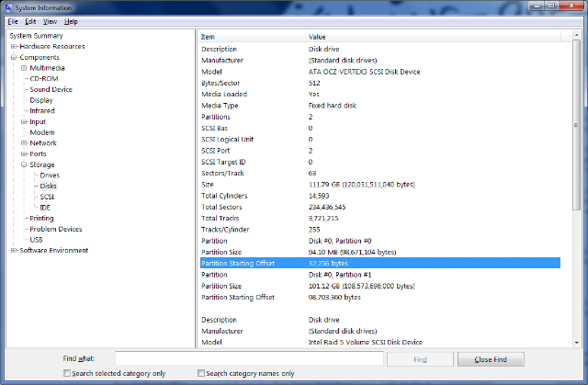This screenshot has height=385, width=588.
Task: Select Printing tree item
Action: [41, 218]
